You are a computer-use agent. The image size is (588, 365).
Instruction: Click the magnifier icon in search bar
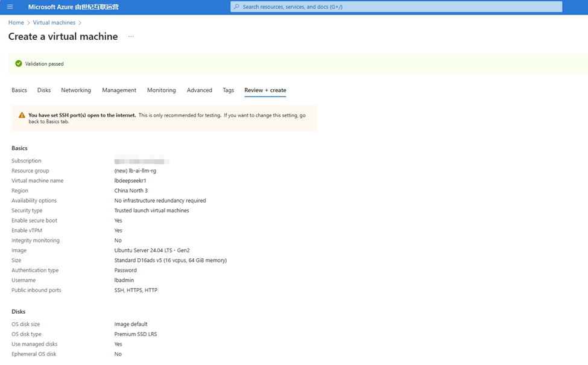pos(236,7)
